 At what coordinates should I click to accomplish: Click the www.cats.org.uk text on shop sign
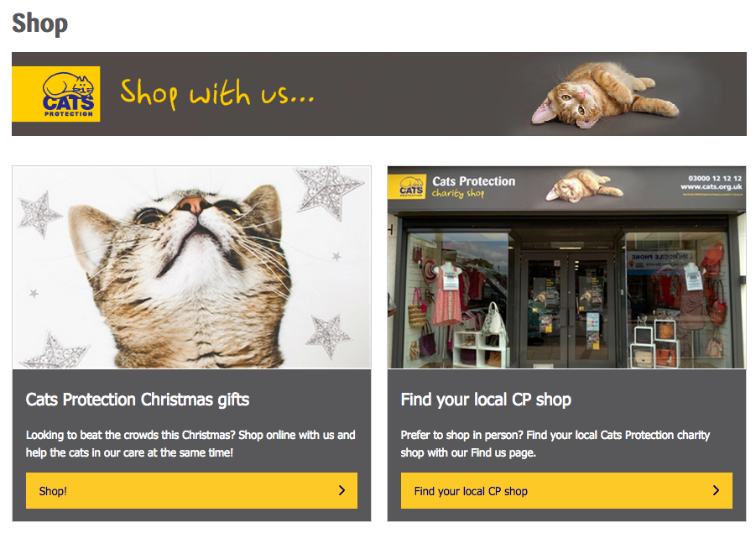[712, 186]
